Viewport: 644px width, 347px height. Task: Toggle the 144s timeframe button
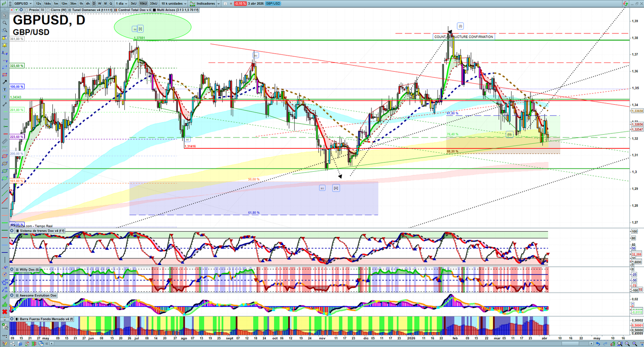point(47,3)
